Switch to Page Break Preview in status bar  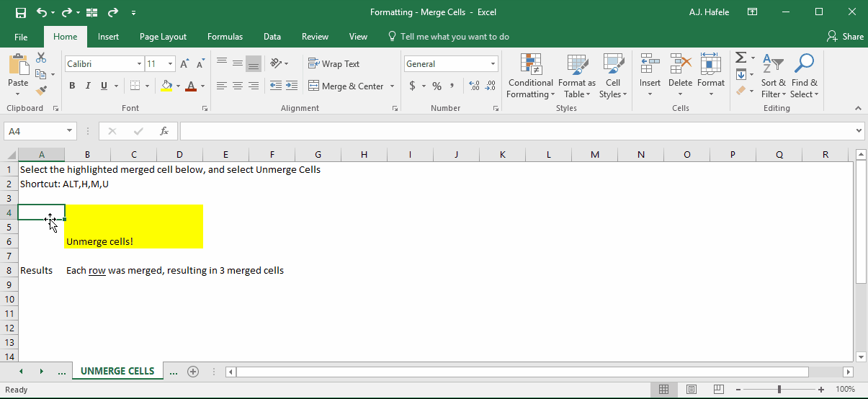point(718,390)
